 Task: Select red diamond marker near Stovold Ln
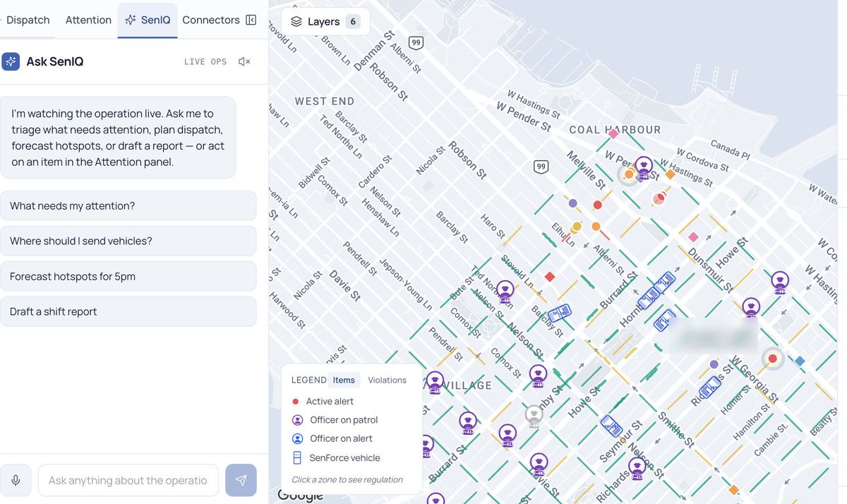(x=550, y=277)
